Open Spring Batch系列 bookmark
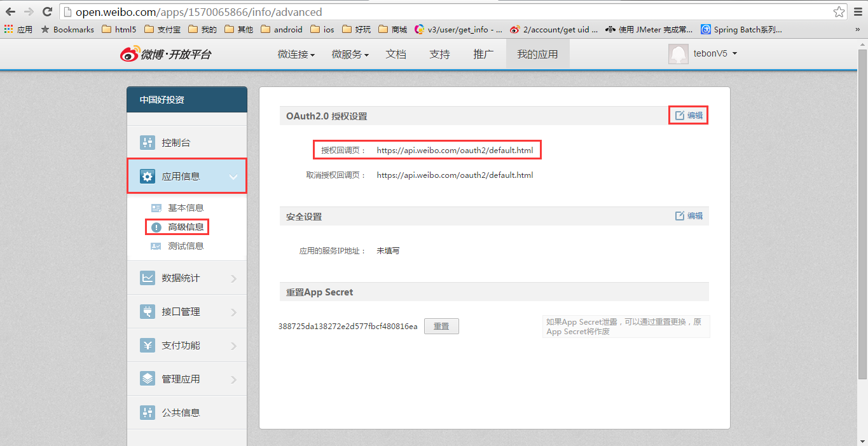868x446 pixels. (x=741, y=29)
